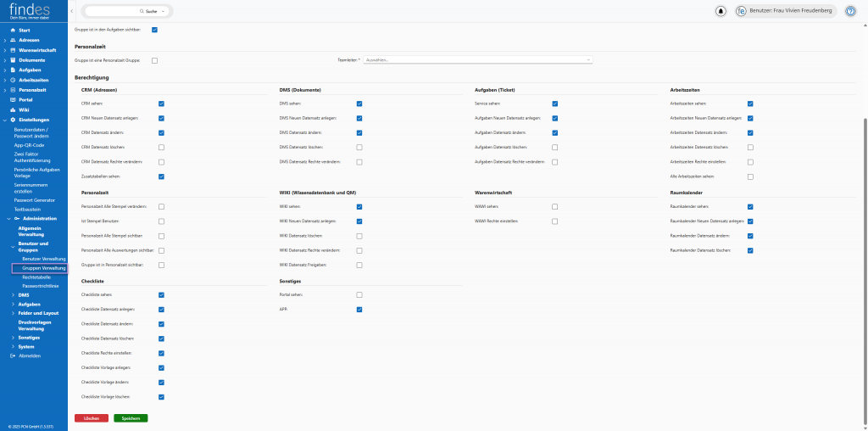Click the notification bell icon

[x=721, y=11]
